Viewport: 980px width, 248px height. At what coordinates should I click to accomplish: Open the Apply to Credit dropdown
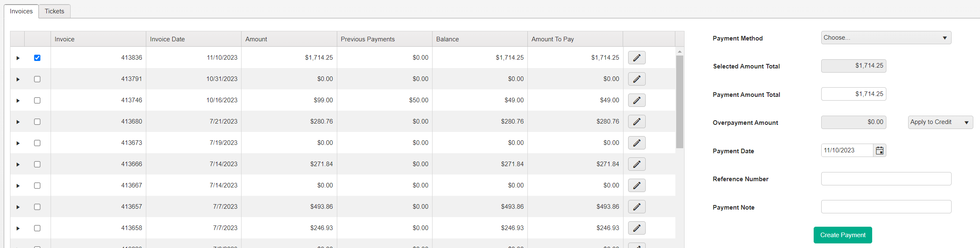point(940,122)
